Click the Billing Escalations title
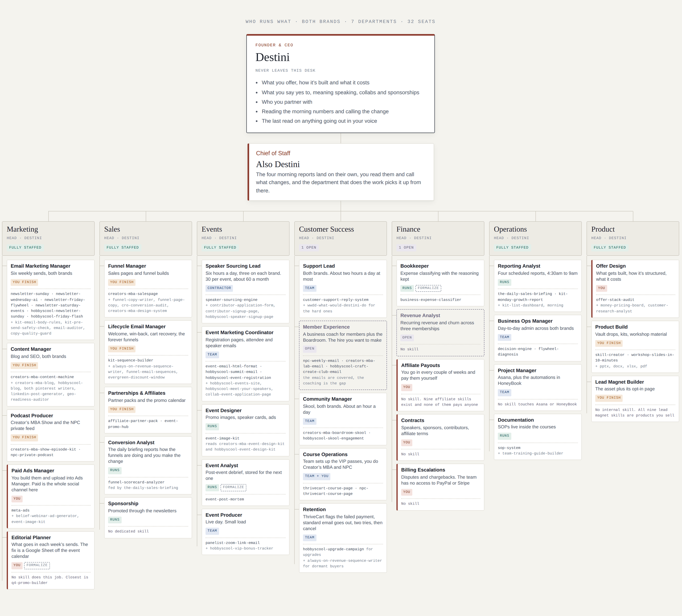 pyautogui.click(x=423, y=470)
